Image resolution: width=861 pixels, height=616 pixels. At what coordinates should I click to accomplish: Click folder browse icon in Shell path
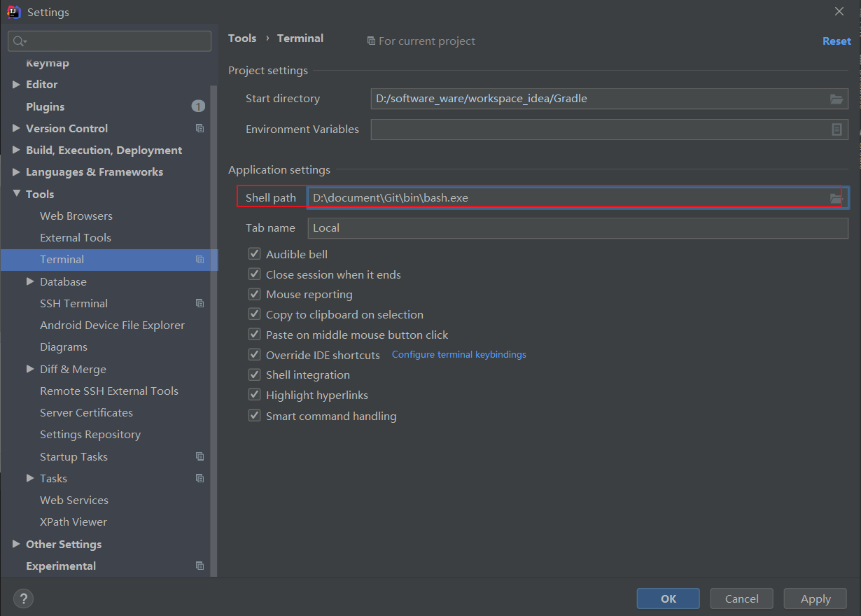836,198
